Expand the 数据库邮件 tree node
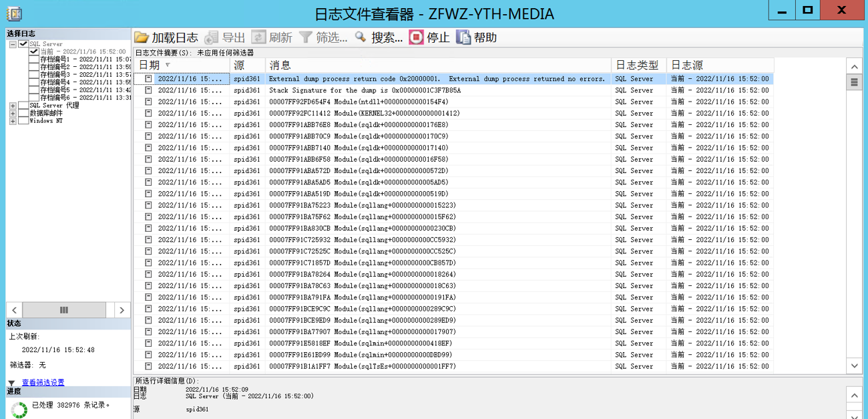The height and width of the screenshot is (419, 868). pos(13,114)
